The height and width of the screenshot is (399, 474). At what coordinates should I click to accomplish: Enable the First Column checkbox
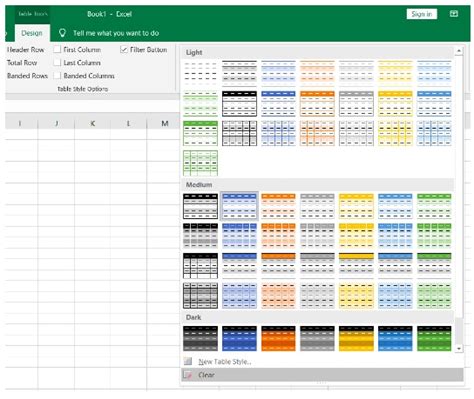[x=57, y=49]
